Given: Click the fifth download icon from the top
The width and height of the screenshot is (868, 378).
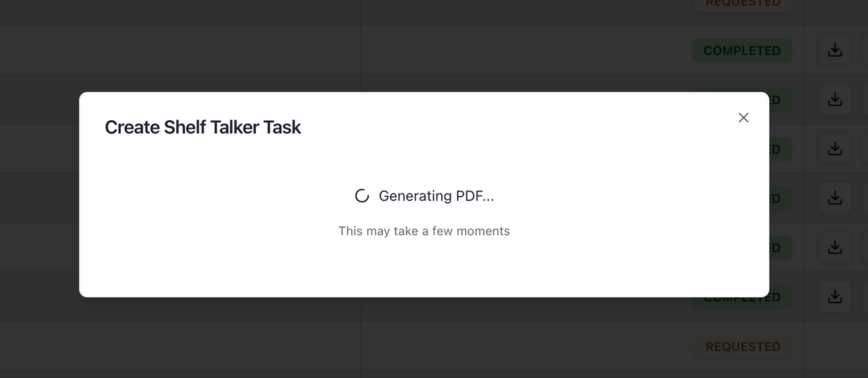Looking at the screenshot, I should 835,248.
